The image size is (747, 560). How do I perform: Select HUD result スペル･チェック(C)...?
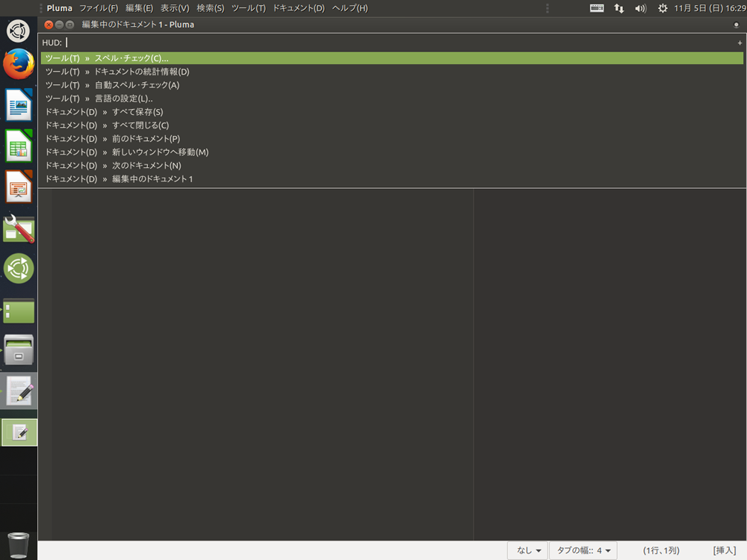[391, 58]
